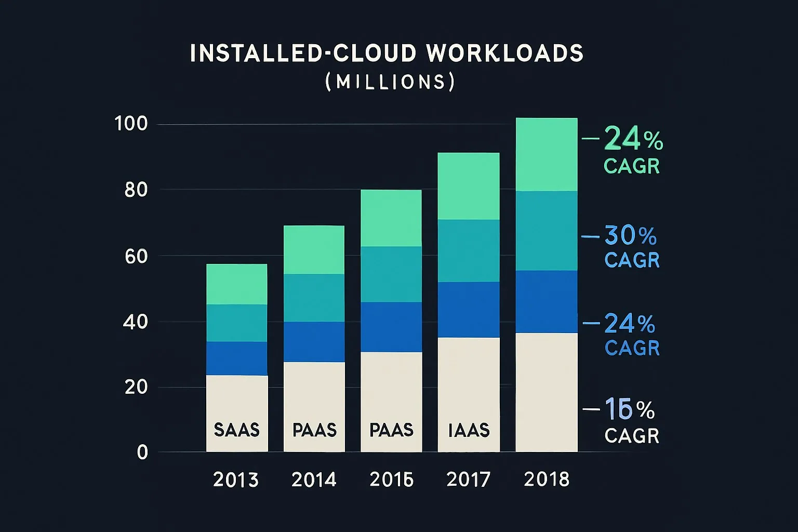Click the cream bottom segment of 2018 bar
Viewport: 798px width, 532px height.
pyautogui.click(x=547, y=392)
